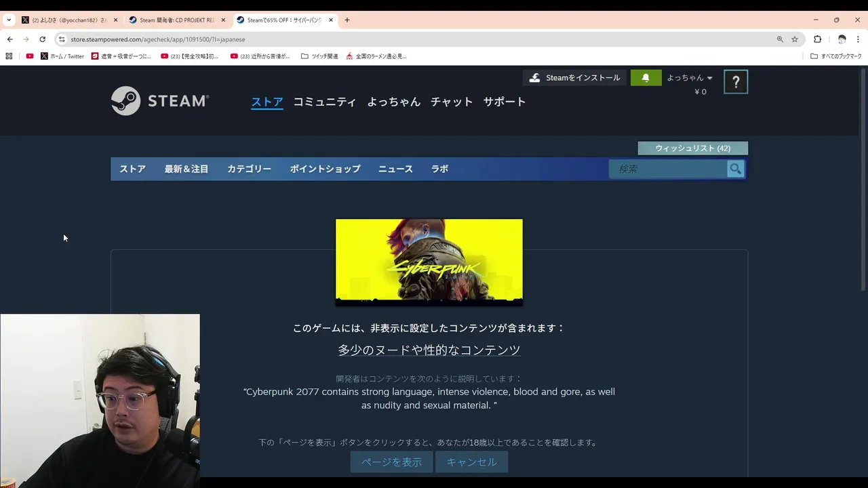Click the ¥ 0 wallet balance
868x488 pixels.
pos(701,91)
